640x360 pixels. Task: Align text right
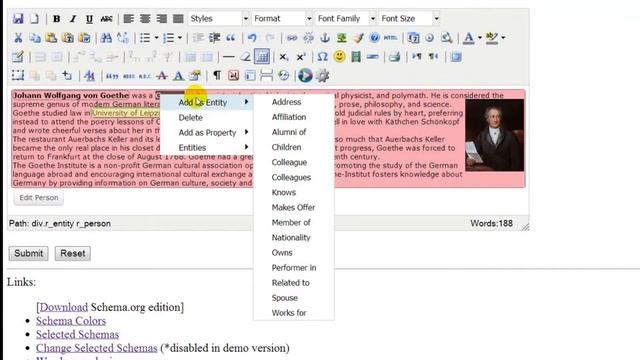coord(162,19)
